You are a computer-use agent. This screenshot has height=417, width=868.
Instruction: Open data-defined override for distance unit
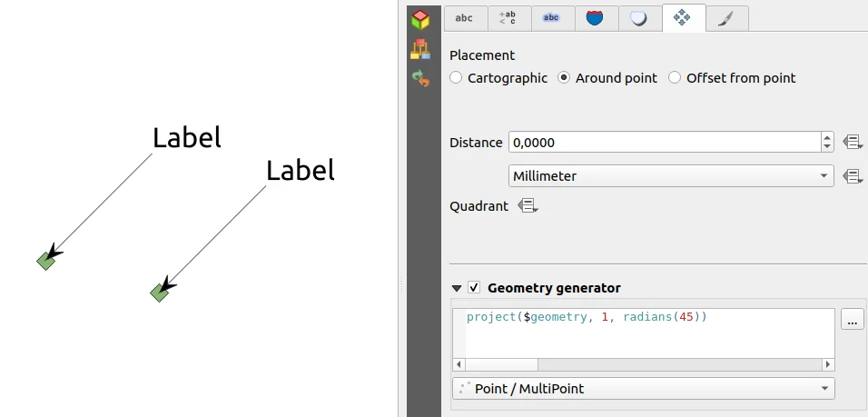852,176
